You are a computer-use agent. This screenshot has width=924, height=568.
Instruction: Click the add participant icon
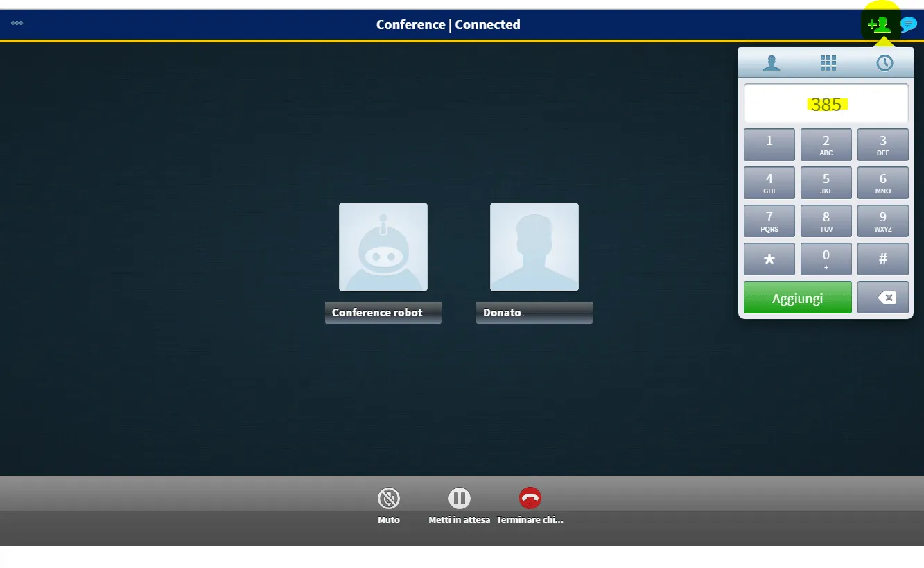tap(880, 25)
